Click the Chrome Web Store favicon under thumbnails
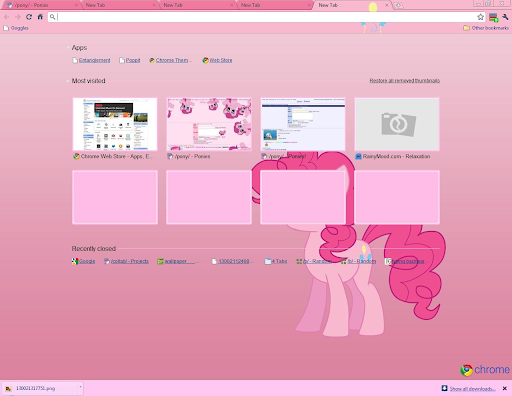This screenshot has width=512, height=396. point(76,156)
